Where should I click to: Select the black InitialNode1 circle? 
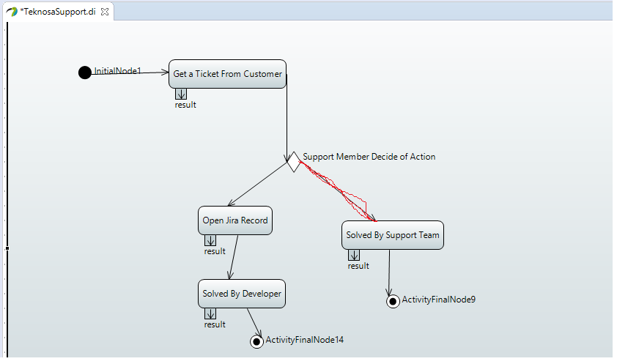[x=84, y=73]
